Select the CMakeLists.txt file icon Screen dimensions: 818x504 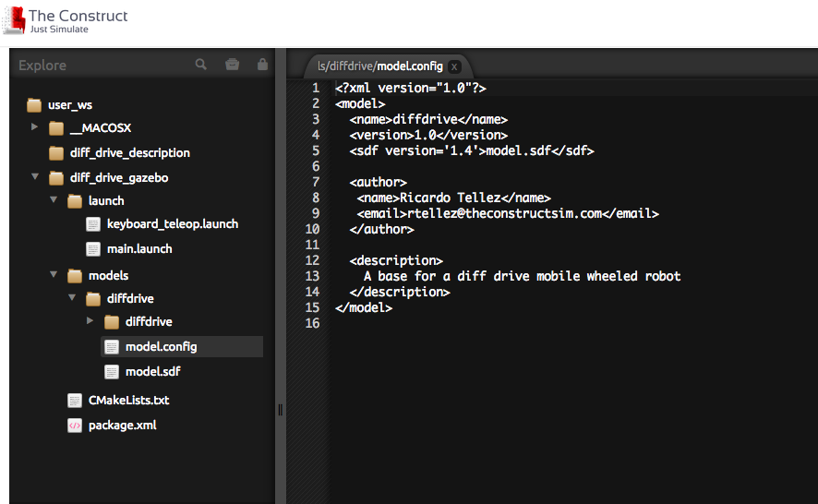pyautogui.click(x=75, y=401)
